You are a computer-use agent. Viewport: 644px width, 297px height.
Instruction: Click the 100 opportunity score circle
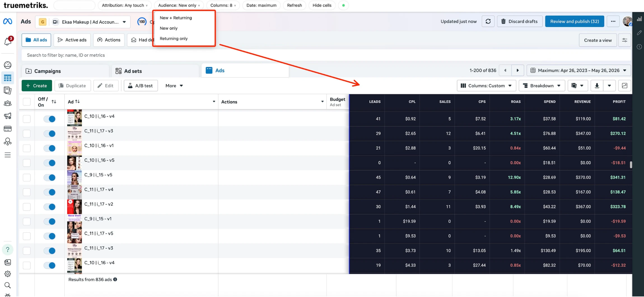pos(142,22)
